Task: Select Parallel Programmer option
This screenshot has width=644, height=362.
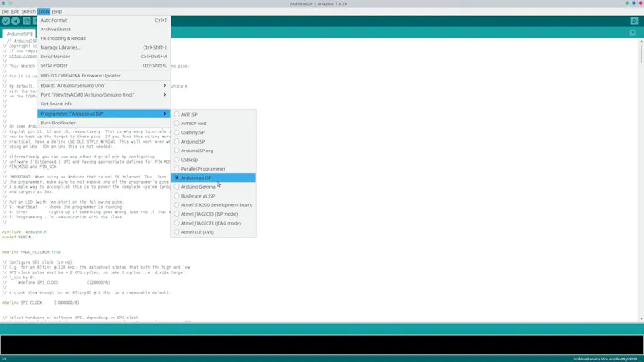Action: (213, 169)
